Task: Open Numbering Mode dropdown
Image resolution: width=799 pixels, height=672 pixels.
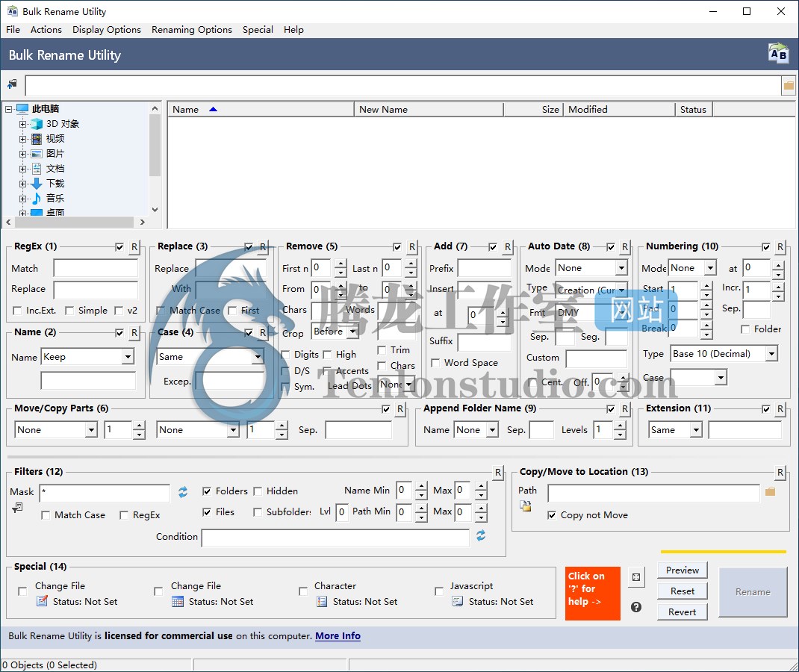Action: tap(710, 268)
